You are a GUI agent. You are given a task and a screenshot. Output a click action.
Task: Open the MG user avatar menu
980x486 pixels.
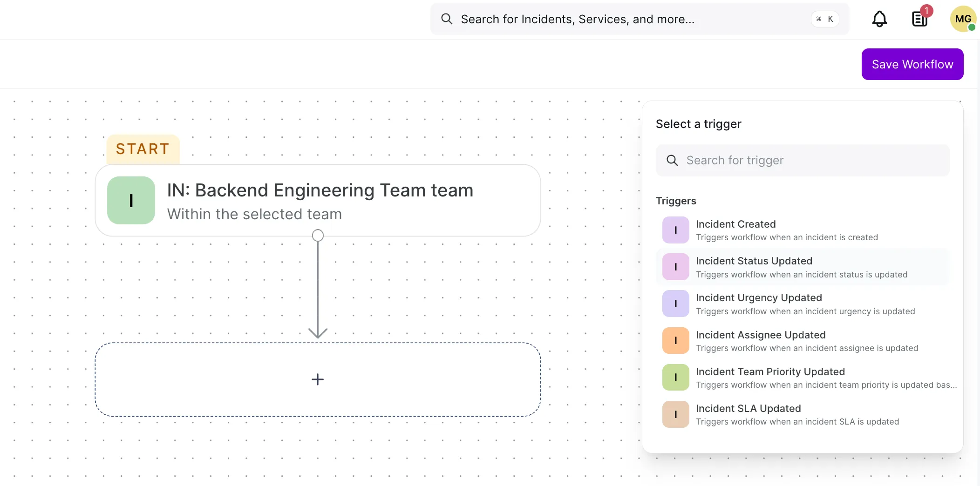963,19
